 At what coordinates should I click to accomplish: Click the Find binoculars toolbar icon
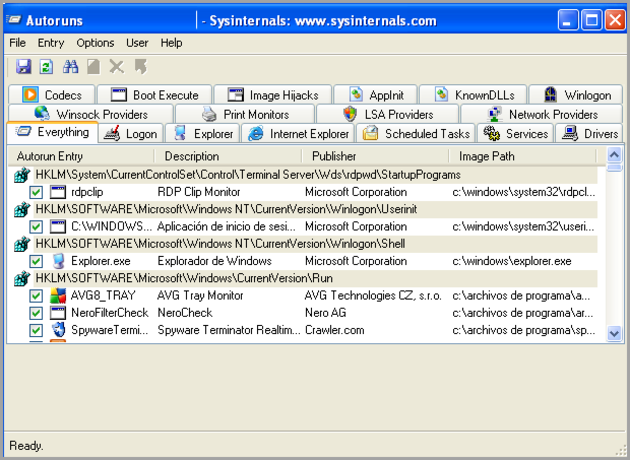point(70,67)
